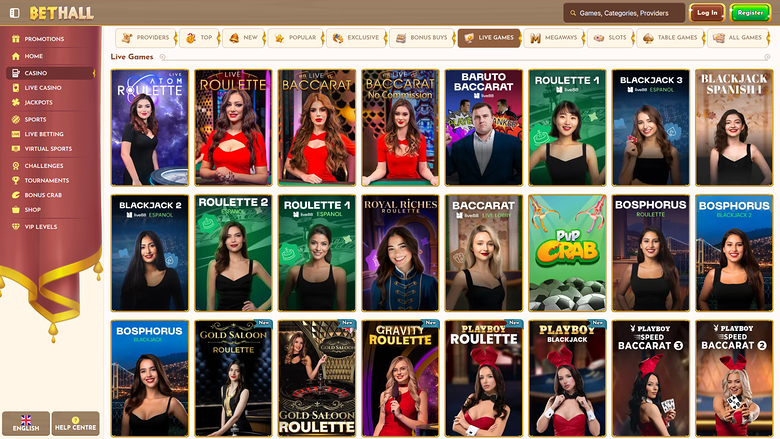Select the Live Games category tab
The height and width of the screenshot is (439, 780).
pos(489,38)
